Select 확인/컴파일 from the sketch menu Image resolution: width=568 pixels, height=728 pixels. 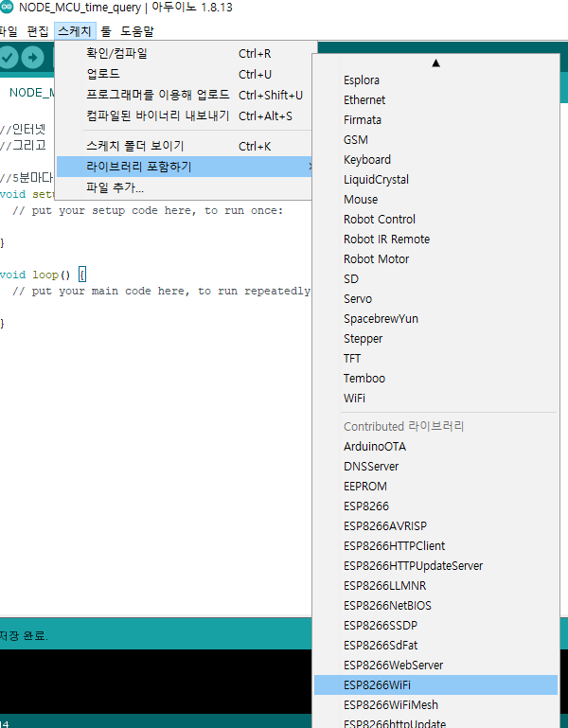click(184, 53)
